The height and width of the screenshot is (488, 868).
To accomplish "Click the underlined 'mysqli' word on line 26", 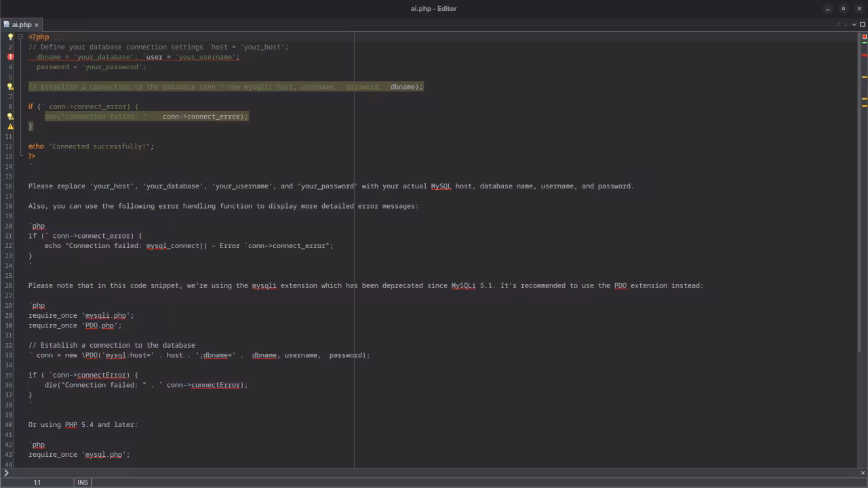I will coord(264,286).
